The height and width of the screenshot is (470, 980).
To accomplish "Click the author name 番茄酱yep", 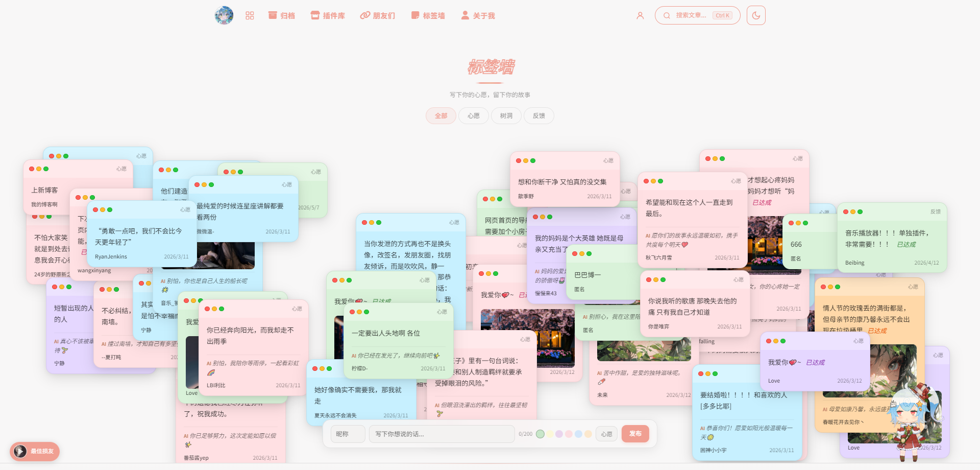I will (196, 458).
